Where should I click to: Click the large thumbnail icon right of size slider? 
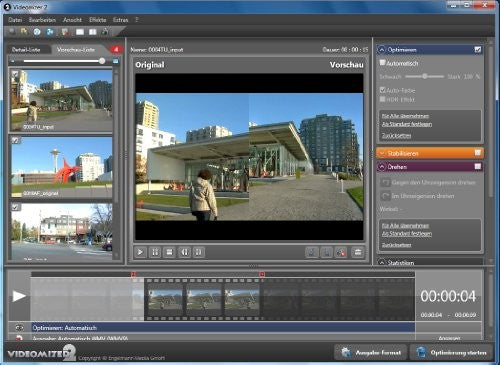point(115,61)
